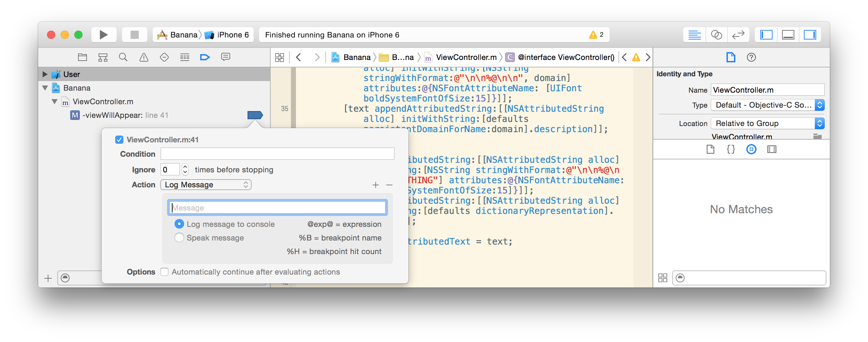Image resolution: width=868 pixels, height=342 pixels.
Task: Open the Find navigator tab
Action: pos(123,57)
